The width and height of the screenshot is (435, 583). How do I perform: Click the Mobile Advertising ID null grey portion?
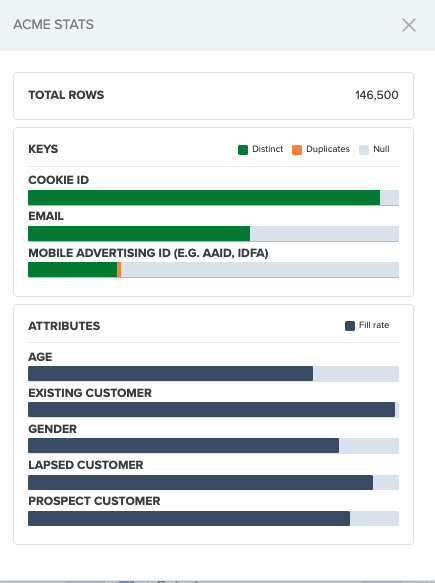pos(260,270)
